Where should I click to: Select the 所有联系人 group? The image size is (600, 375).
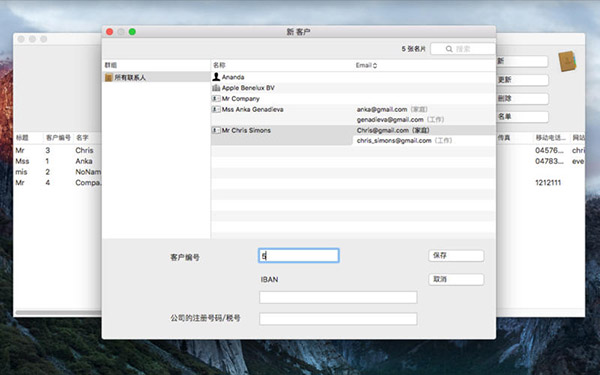156,78
